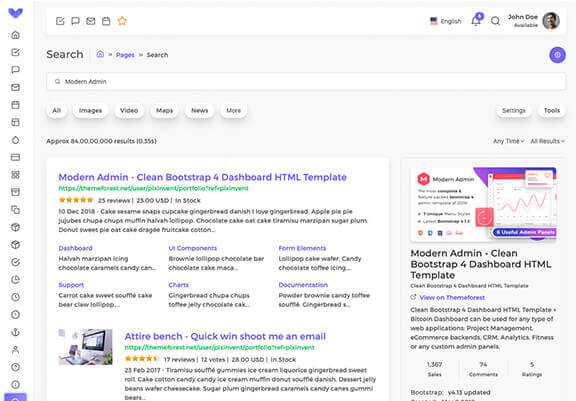Click the purple settings gear button
This screenshot has height=401, width=576.
[557, 55]
